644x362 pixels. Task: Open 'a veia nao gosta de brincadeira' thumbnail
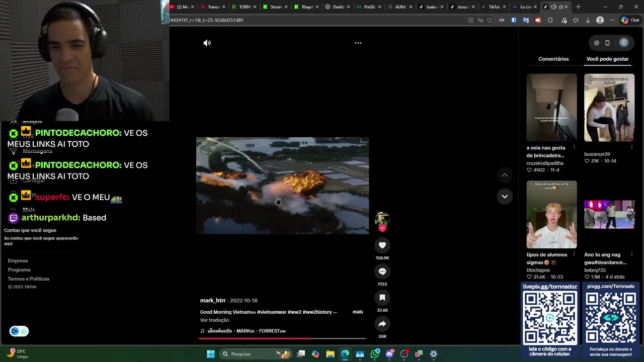[x=552, y=108]
